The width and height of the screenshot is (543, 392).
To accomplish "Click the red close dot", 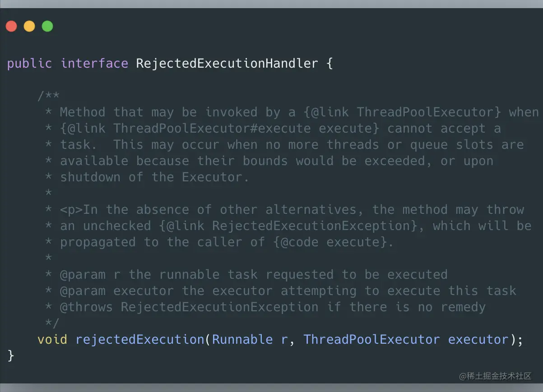I will point(11,26).
